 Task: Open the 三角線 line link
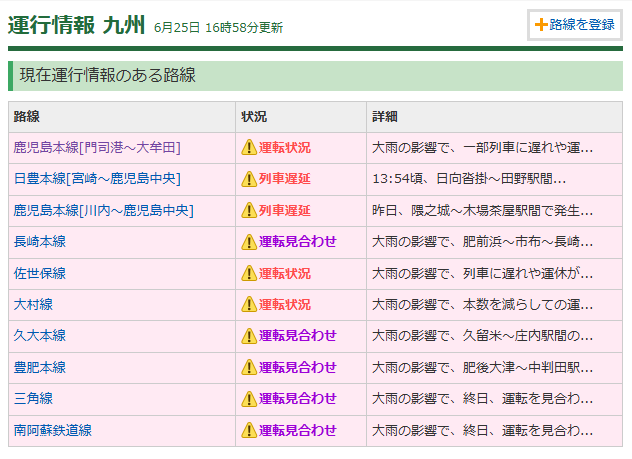(x=33, y=399)
